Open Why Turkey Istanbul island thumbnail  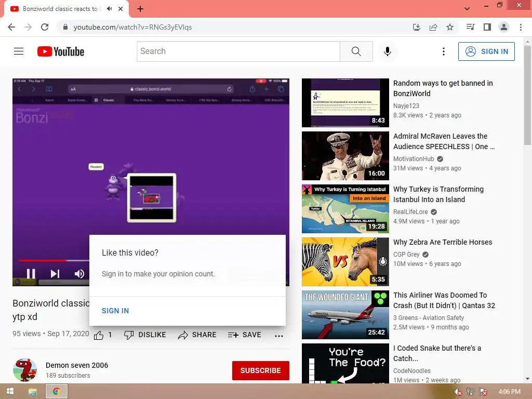(x=345, y=209)
